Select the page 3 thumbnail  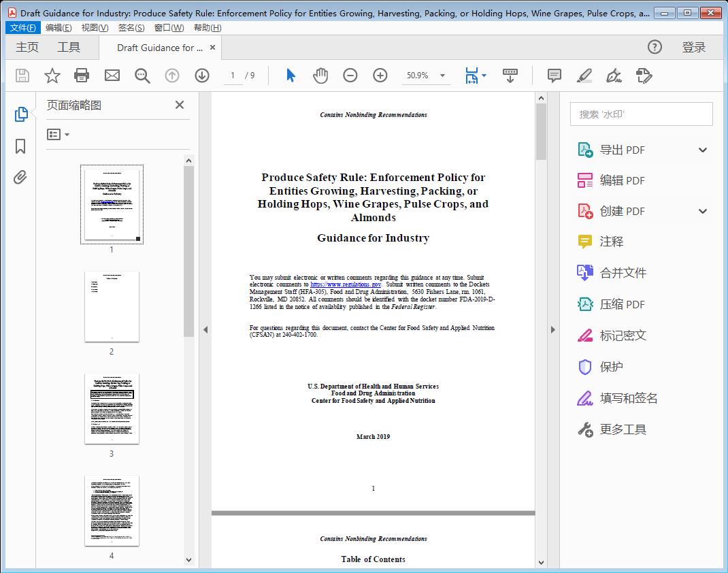pos(112,408)
